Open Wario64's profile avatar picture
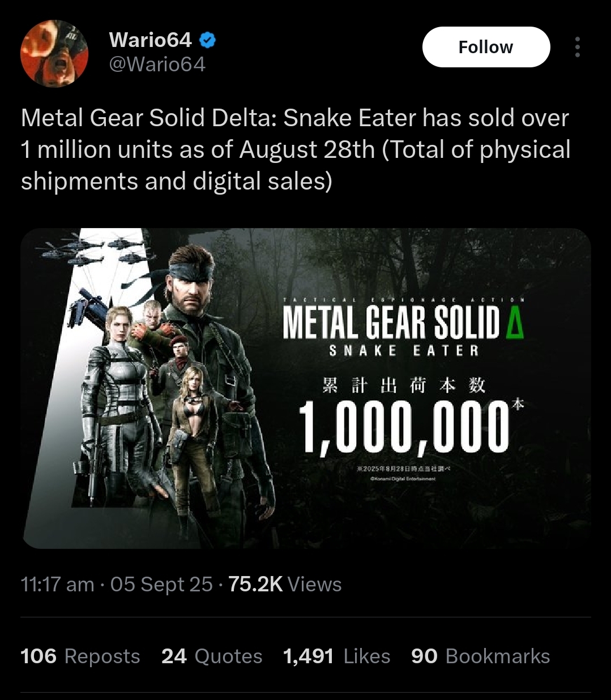 click(54, 54)
